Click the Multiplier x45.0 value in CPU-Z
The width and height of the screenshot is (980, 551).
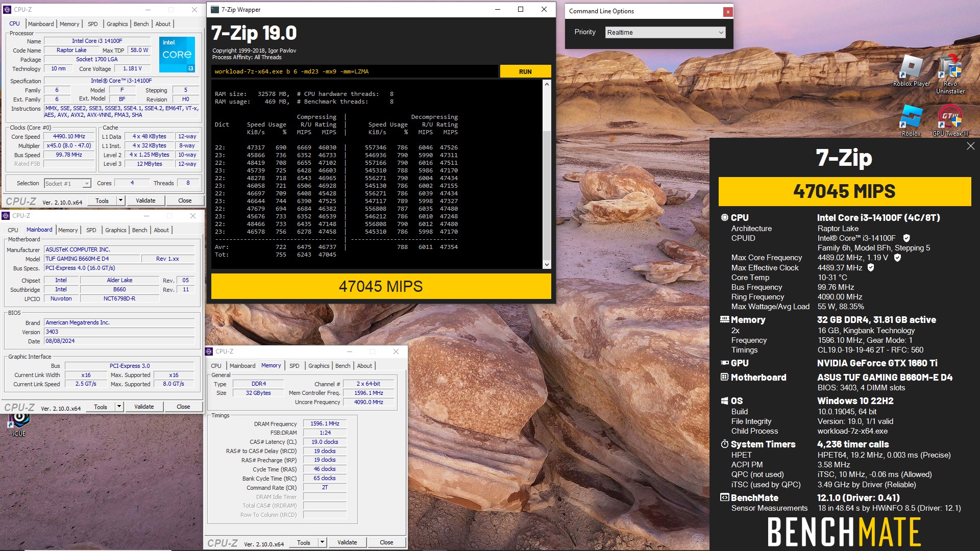pos(69,146)
